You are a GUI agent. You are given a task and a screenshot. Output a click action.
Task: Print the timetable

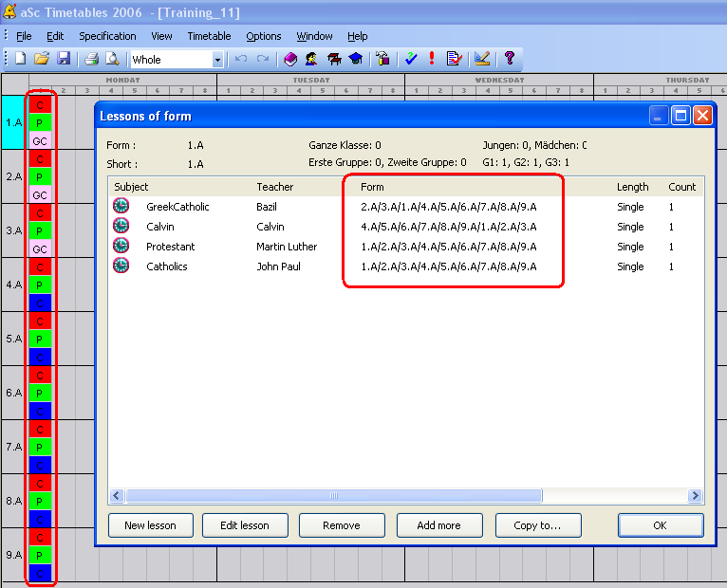point(91,59)
